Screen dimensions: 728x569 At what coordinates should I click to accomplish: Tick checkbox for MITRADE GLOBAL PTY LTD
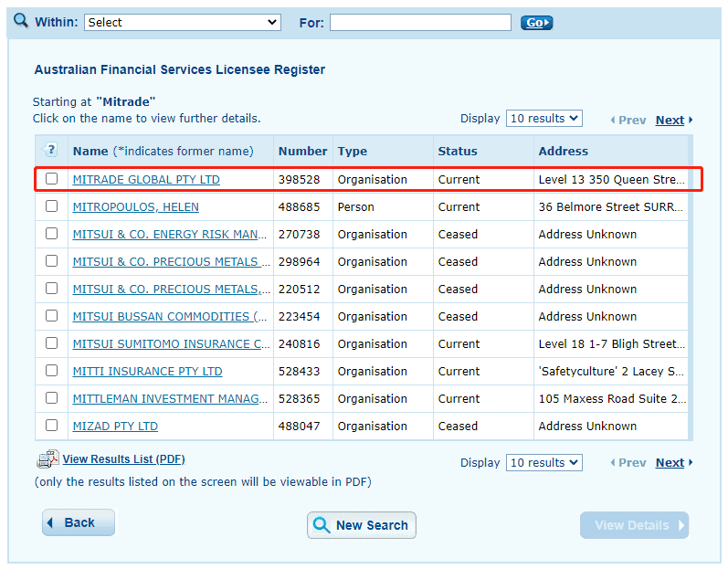pos(51,179)
